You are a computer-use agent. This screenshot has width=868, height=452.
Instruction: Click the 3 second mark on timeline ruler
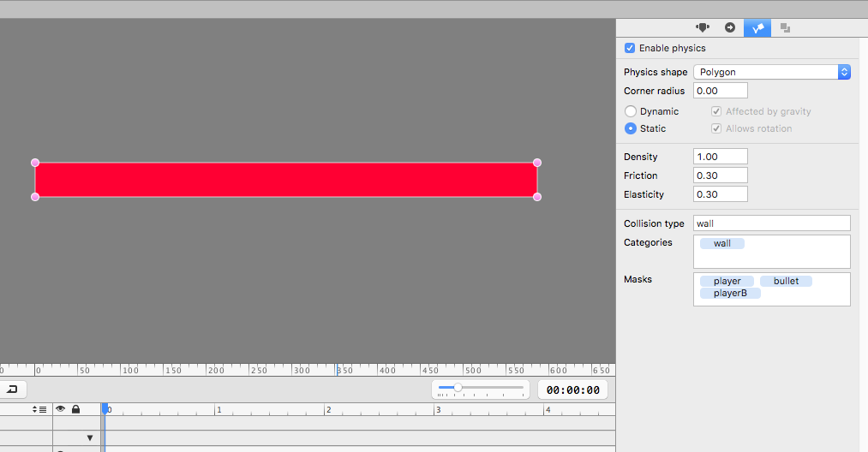click(438, 410)
